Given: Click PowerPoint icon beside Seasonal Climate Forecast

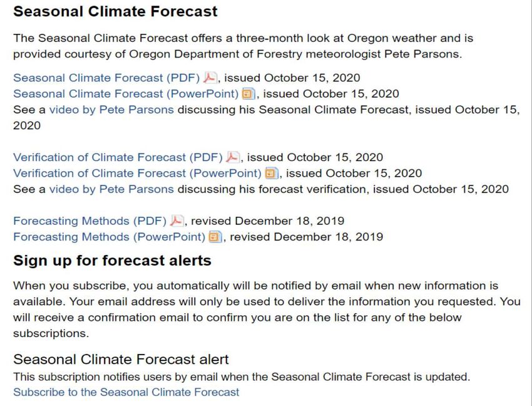Looking at the screenshot, I should (x=248, y=94).
